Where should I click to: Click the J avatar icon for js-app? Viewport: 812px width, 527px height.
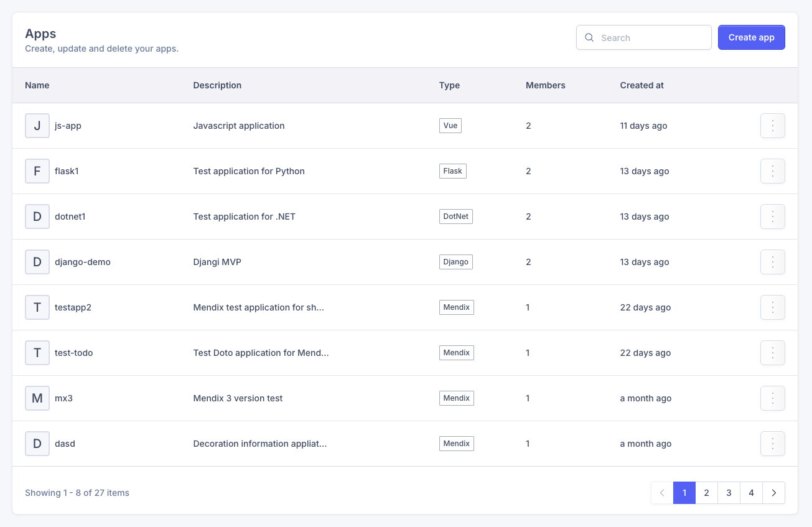pos(37,126)
